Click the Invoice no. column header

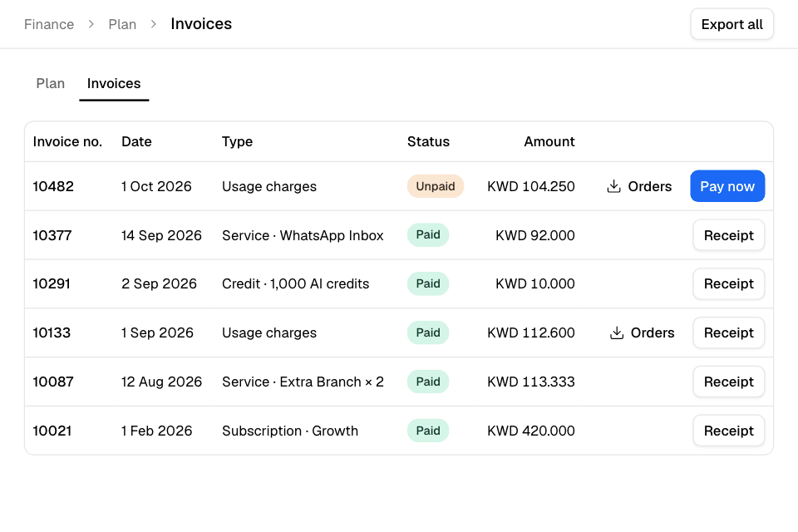67,141
